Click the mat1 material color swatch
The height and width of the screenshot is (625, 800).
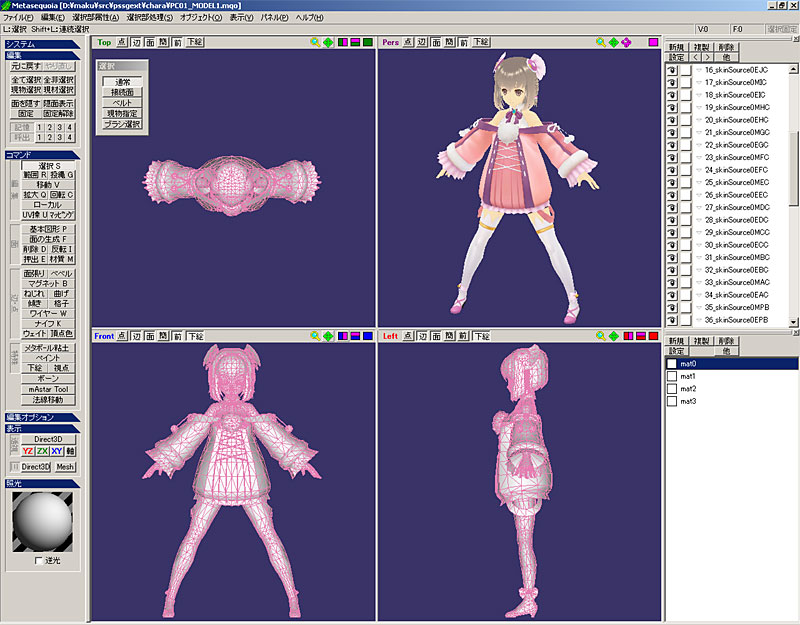672,377
